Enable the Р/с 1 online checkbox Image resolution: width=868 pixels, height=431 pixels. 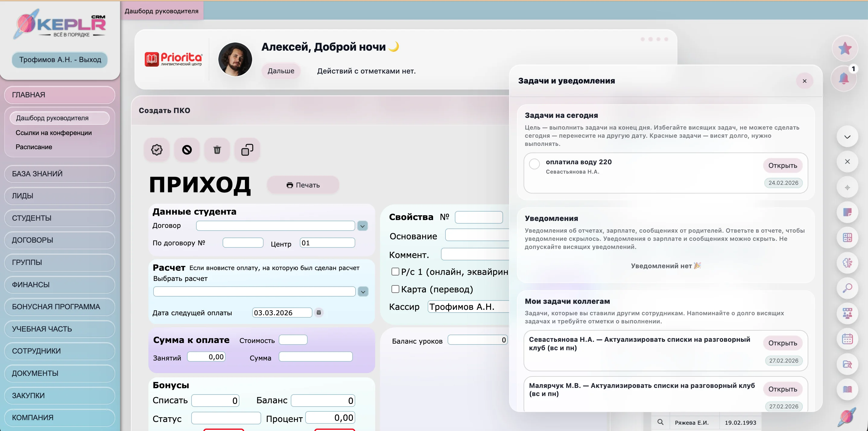point(395,272)
